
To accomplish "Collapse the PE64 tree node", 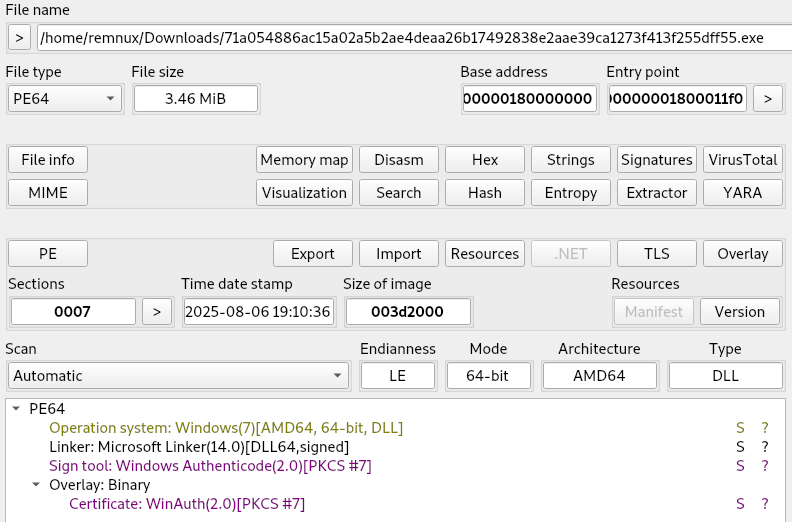I will [x=16, y=408].
